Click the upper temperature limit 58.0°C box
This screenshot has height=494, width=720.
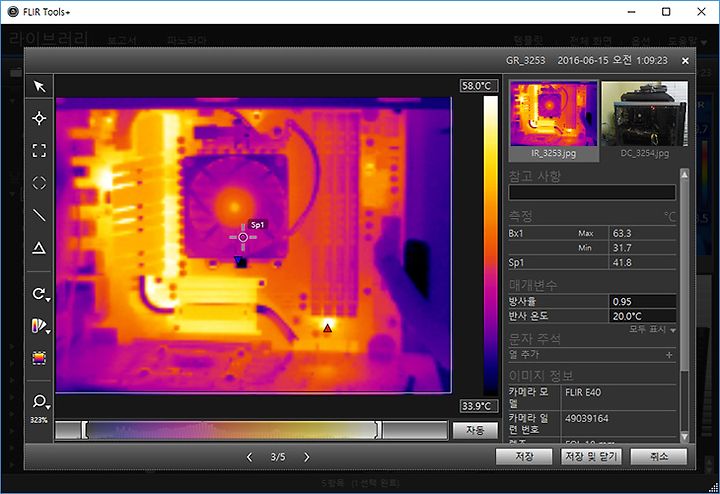pos(478,86)
